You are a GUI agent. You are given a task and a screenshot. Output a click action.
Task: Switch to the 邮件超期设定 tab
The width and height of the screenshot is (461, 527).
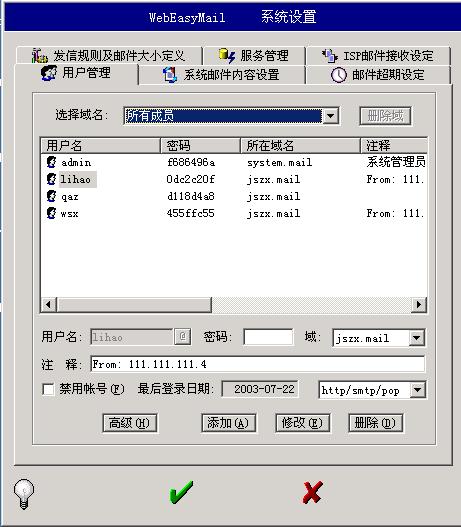pyautogui.click(x=378, y=75)
